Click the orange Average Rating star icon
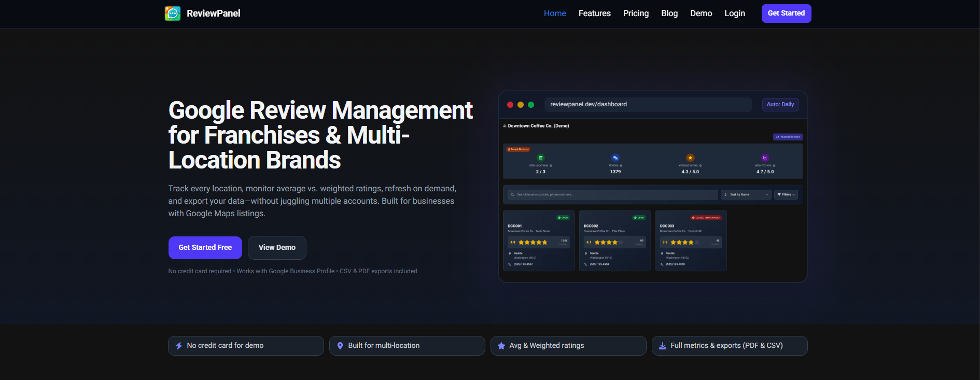 [x=690, y=158]
